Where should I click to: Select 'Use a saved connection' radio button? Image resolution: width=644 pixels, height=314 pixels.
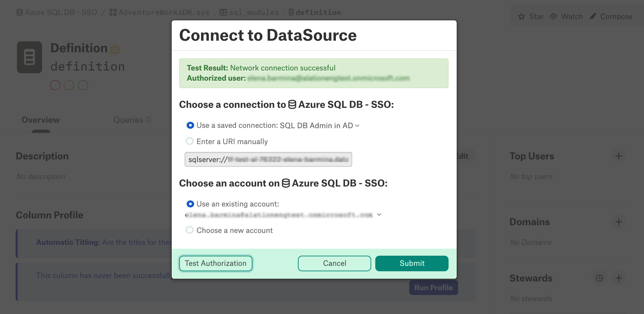[190, 125]
